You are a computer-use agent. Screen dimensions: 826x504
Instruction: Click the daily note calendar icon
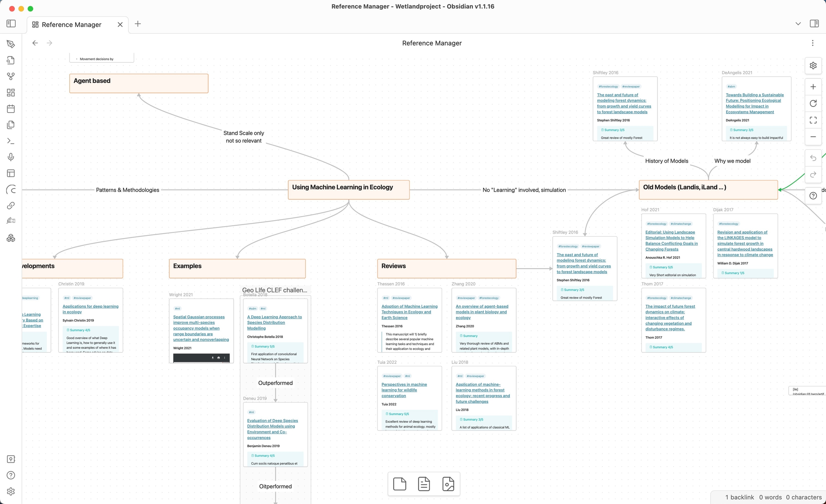click(x=11, y=109)
